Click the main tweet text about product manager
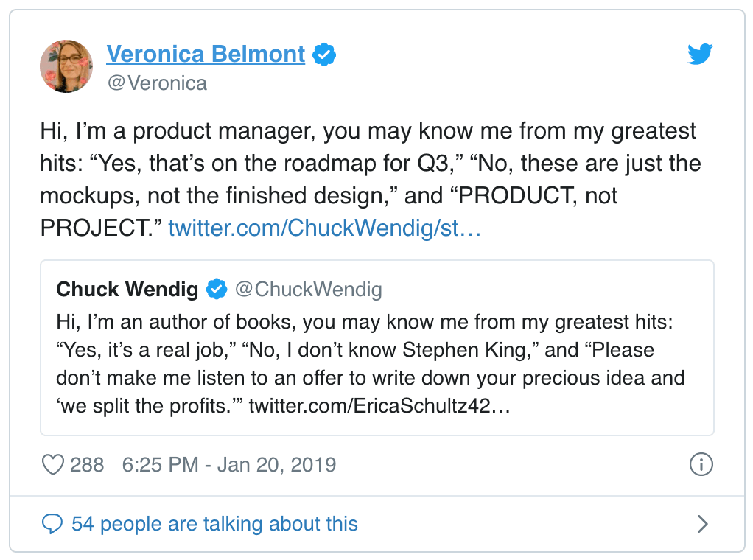Image resolution: width=753 pixels, height=560 pixels. 371,179
